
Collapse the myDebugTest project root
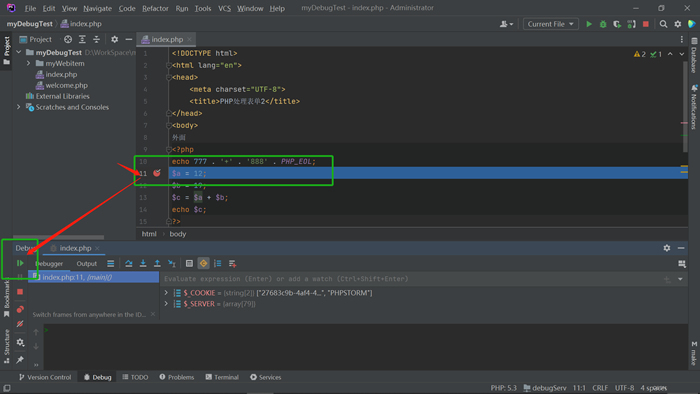(x=19, y=52)
